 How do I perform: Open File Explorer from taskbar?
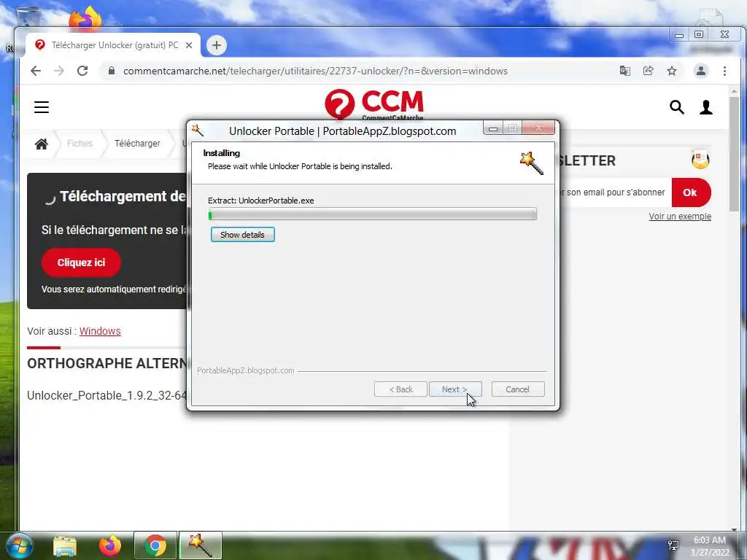(x=65, y=545)
